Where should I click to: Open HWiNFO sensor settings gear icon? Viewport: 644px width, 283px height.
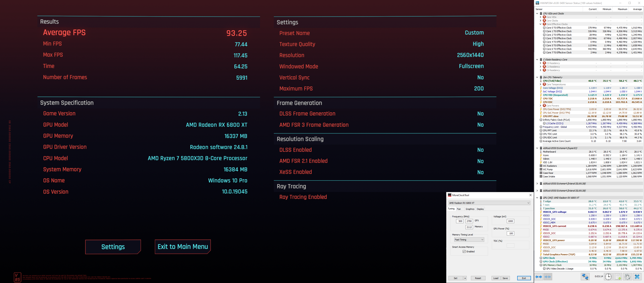click(x=627, y=277)
